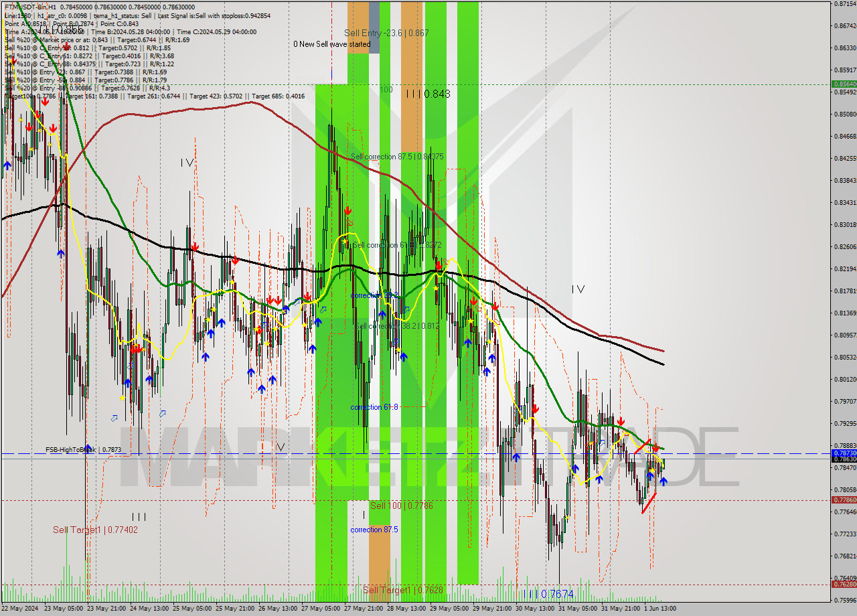This screenshot has height=616, width=857.
Task: Click the 0.85080 price axis label
Action: (845, 114)
